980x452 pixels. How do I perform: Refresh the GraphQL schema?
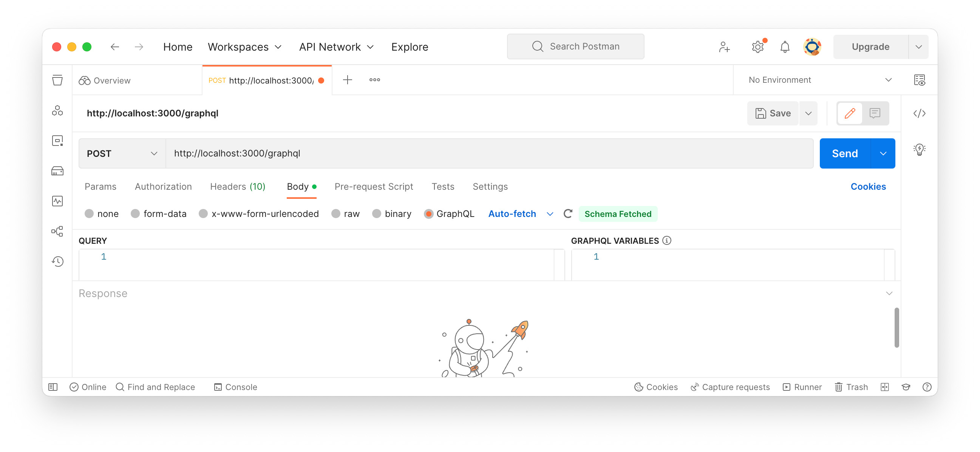click(x=567, y=214)
